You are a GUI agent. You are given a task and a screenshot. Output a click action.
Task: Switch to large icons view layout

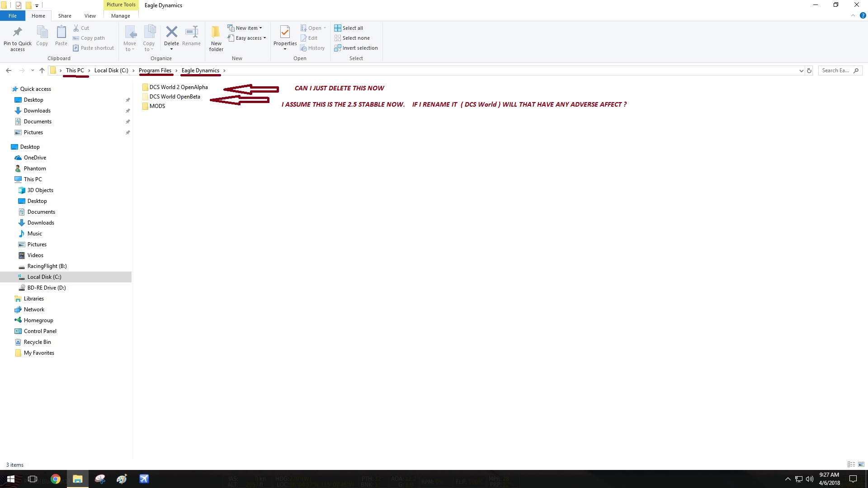(861, 465)
